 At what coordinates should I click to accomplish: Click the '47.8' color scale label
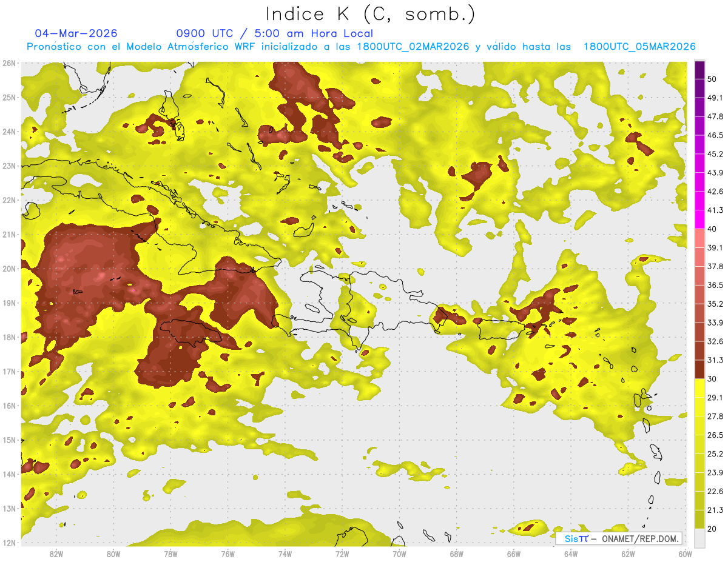click(x=715, y=116)
